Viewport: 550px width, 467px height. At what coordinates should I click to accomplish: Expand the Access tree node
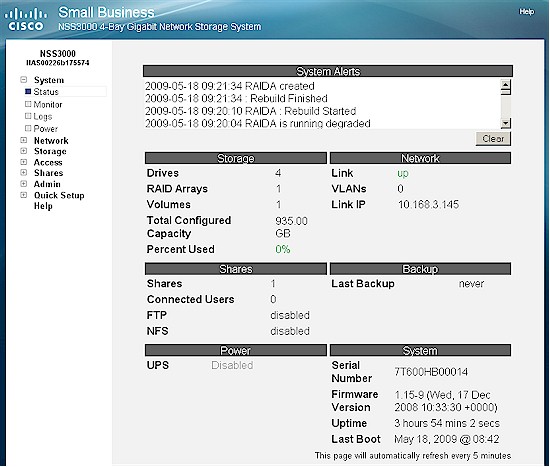24,162
